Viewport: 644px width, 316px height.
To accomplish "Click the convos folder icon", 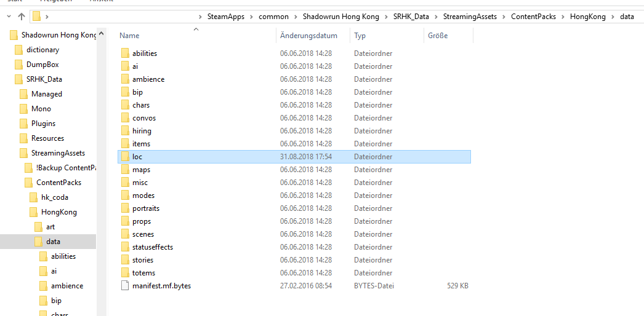I will point(125,118).
